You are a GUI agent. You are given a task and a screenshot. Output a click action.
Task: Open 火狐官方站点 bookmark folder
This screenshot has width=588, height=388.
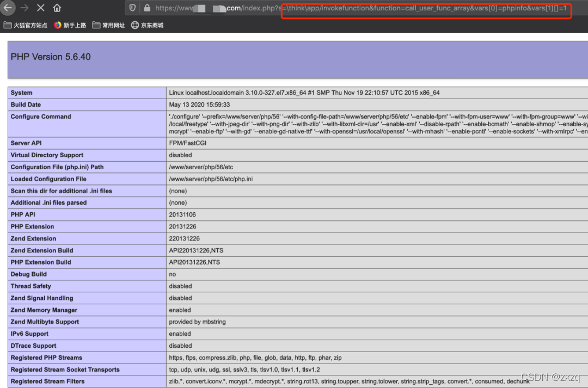(26, 25)
